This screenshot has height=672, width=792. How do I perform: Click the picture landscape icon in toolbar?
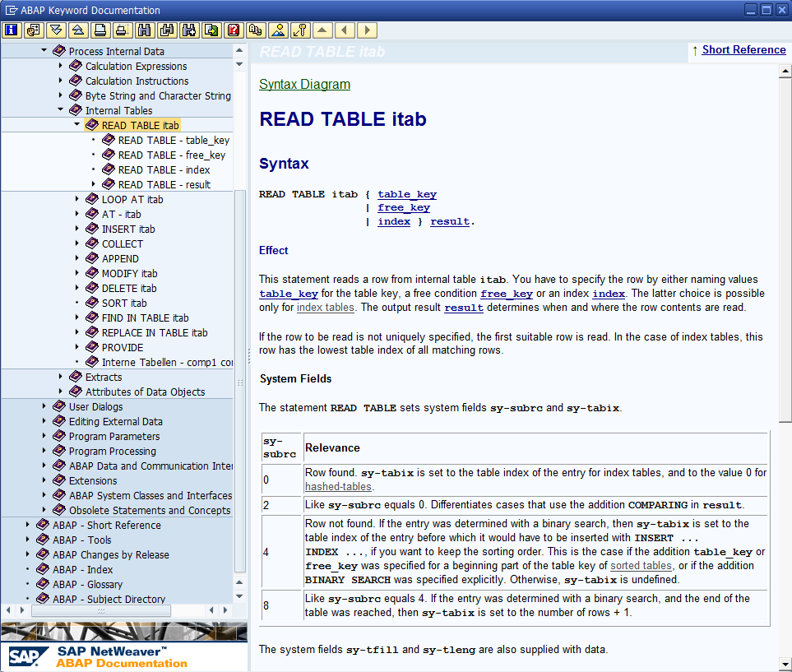[x=278, y=30]
